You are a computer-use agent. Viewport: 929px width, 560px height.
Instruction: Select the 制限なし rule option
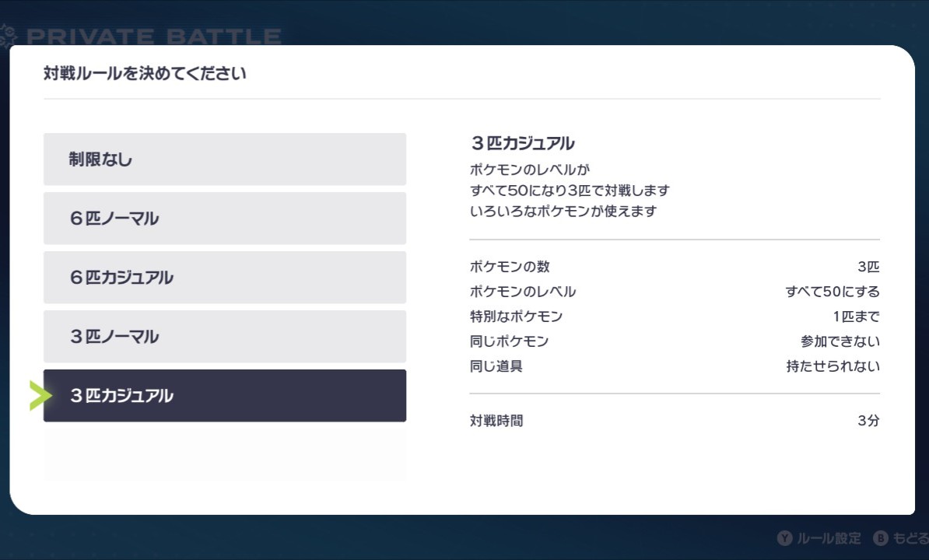pyautogui.click(x=225, y=159)
